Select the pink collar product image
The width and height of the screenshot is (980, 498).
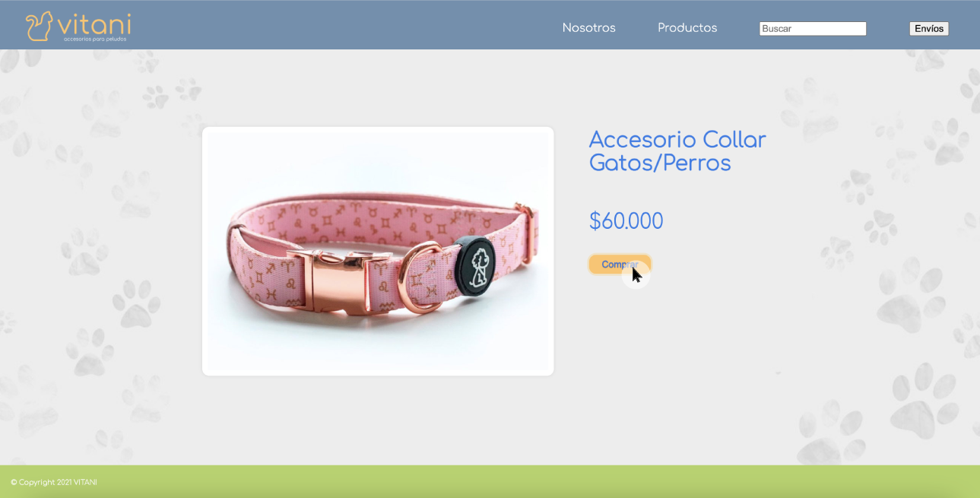pyautogui.click(x=378, y=251)
